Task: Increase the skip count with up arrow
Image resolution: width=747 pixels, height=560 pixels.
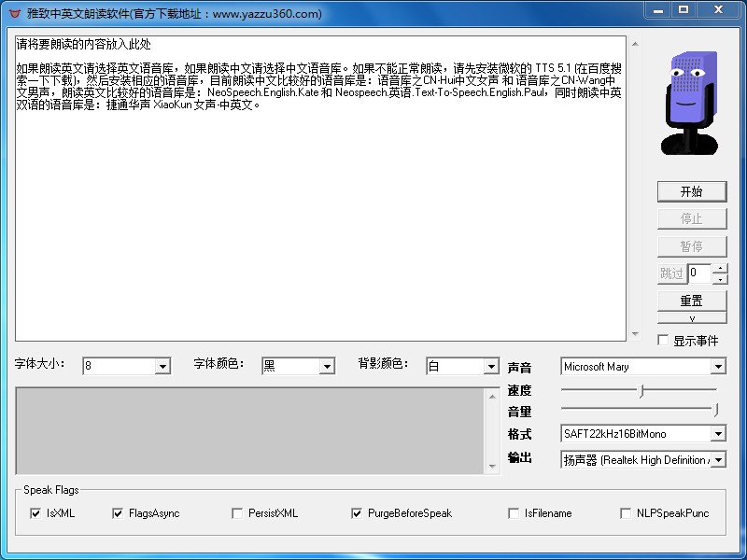Action: click(720, 268)
